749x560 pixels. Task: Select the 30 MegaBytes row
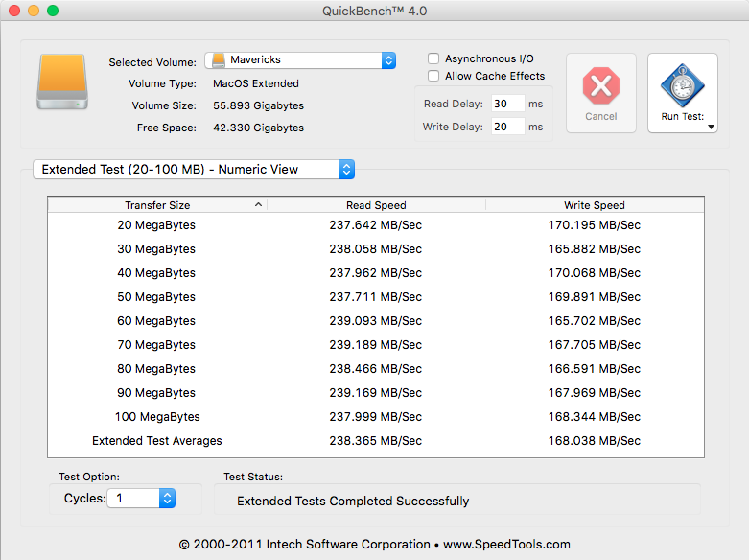376,249
